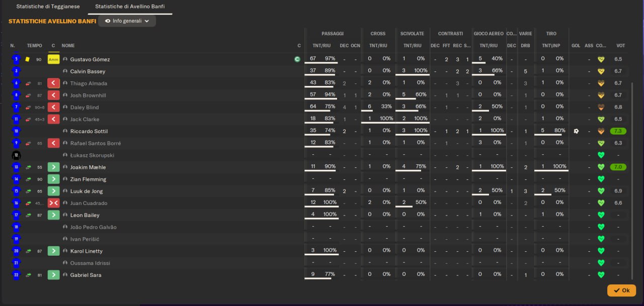The image size is (644, 306).
Task: Select Josh Brownhill's red substituted-off arrow
Action: pyautogui.click(x=54, y=95)
